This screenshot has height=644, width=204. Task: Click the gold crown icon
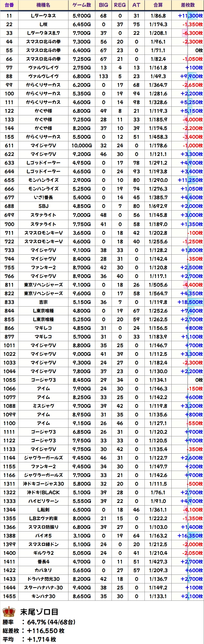[9, 612]
